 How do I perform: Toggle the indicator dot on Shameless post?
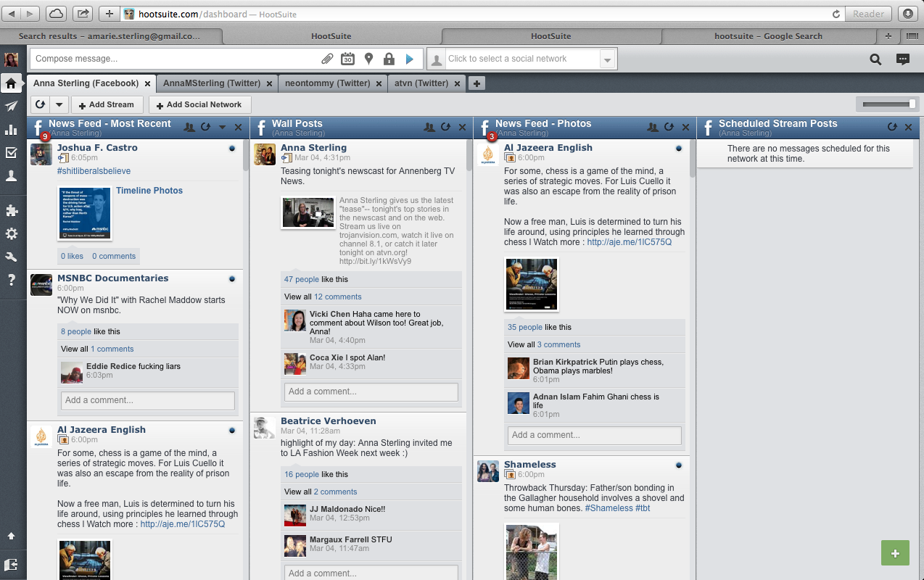pos(679,465)
